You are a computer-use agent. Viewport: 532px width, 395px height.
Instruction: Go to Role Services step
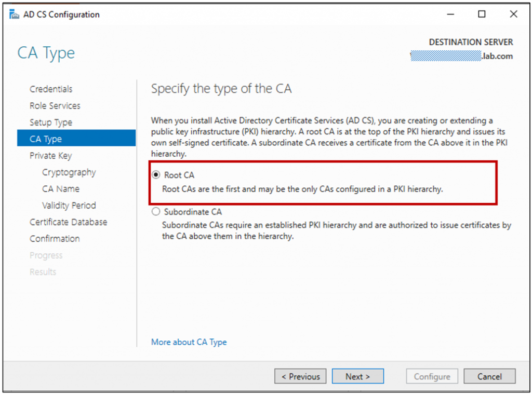tap(55, 105)
